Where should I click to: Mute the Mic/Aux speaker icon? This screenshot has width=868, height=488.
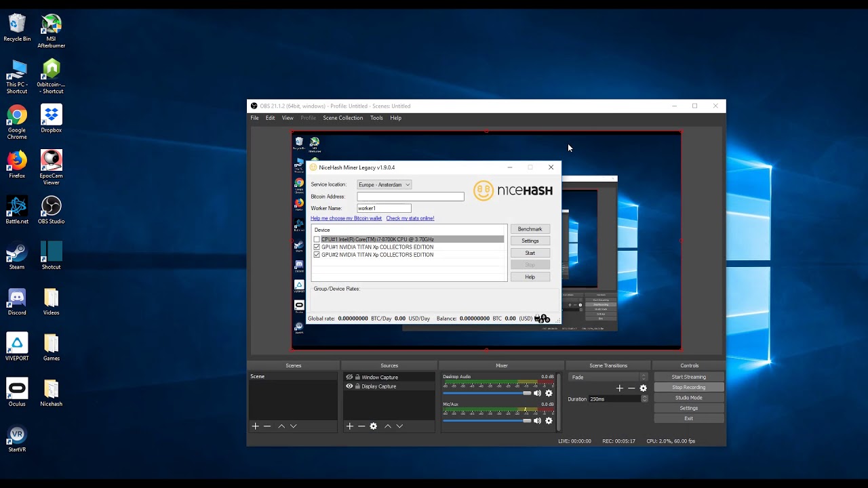click(x=537, y=421)
